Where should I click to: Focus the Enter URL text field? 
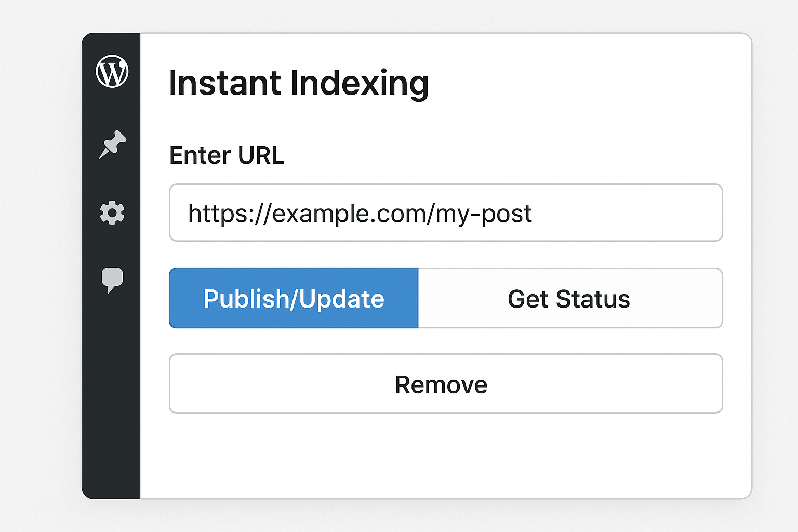(446, 212)
